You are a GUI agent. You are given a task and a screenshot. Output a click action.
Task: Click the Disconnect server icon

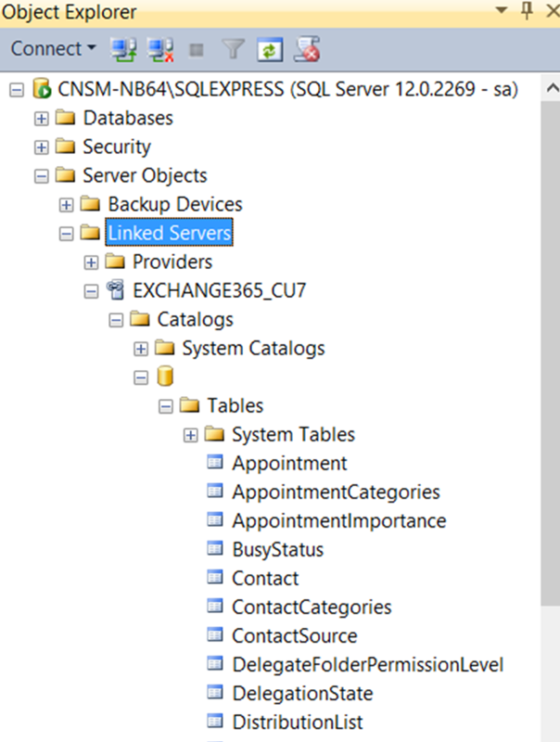click(x=162, y=50)
